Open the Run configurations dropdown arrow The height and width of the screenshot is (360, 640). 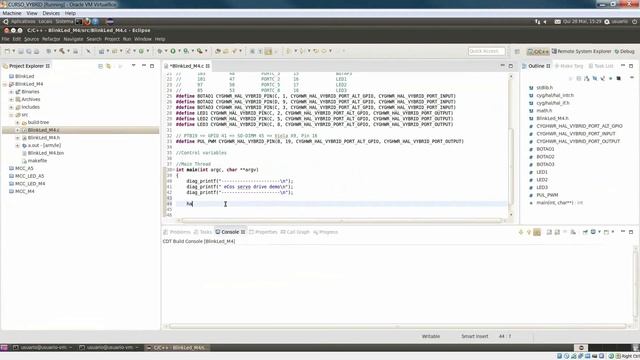tap(179, 51)
